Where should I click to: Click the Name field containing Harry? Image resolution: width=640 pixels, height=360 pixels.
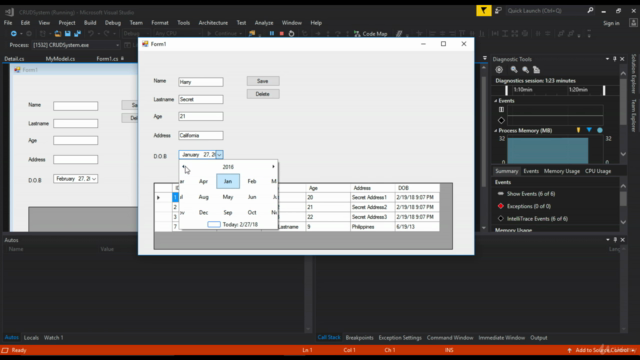[201, 82]
